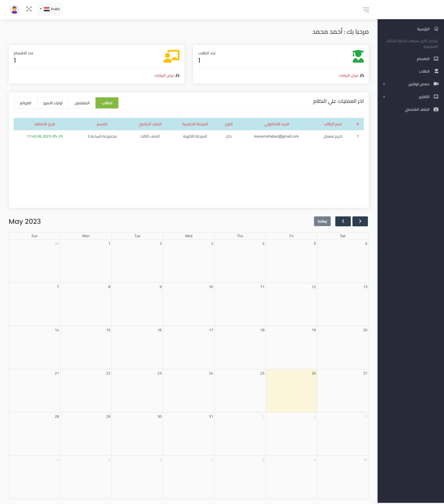Open عرض البيانات link under students count

pos(351,75)
